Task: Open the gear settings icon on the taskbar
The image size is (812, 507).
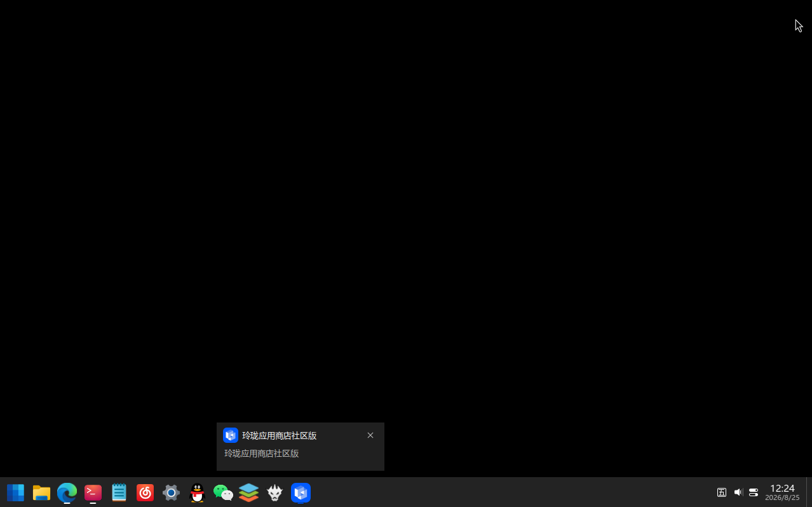Action: 171,492
